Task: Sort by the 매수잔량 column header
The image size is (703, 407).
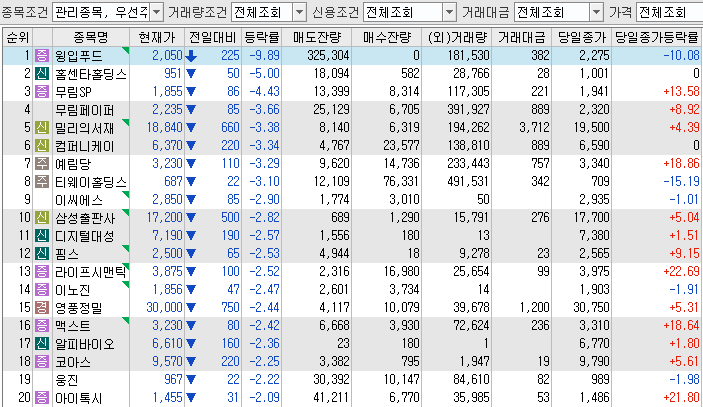Action: (387, 37)
